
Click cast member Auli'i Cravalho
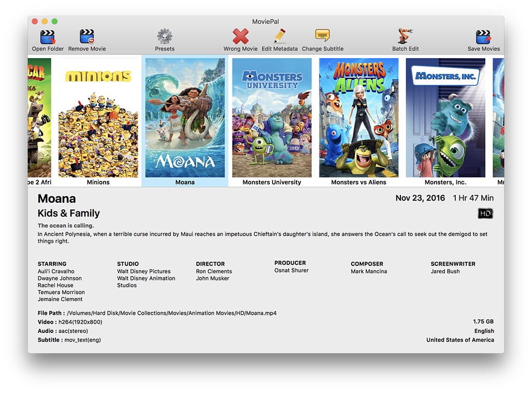click(x=56, y=271)
